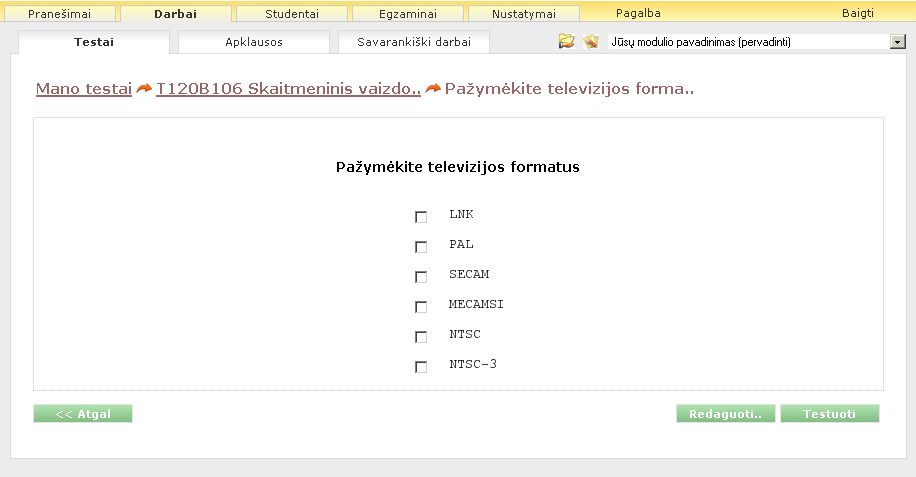Open the Studentai main tab
Viewport: 916px width, 477px height.
point(292,13)
